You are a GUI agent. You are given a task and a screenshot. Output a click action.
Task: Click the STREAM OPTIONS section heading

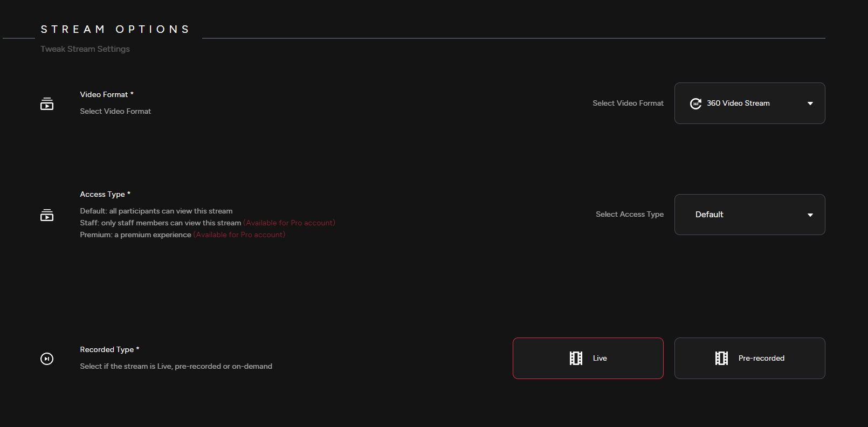tap(115, 29)
